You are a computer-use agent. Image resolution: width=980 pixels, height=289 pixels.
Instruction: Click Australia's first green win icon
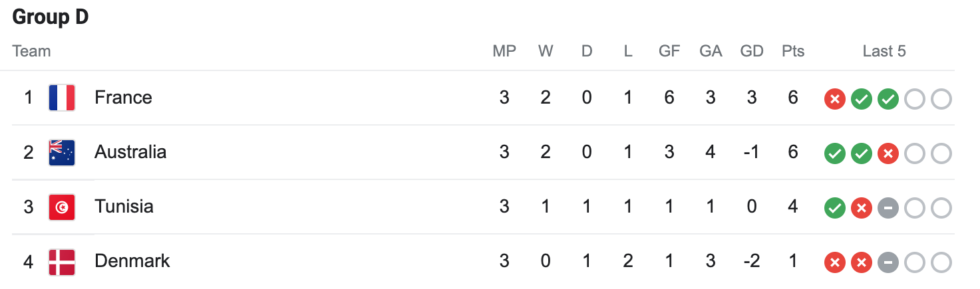click(x=834, y=154)
